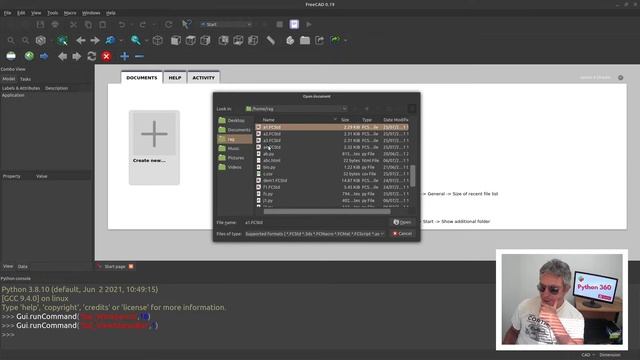
Task: Set the Isometric view wireframe cube
Action: click(158, 40)
